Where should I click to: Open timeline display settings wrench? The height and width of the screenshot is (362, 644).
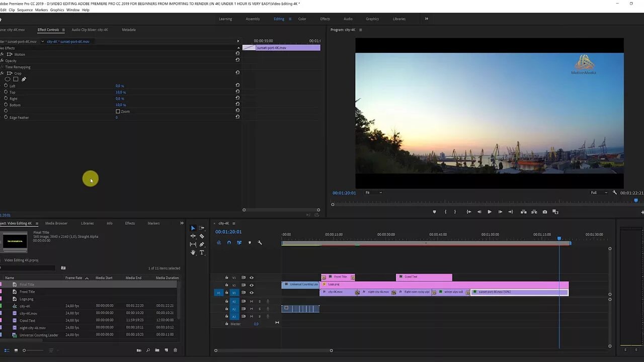260,243
